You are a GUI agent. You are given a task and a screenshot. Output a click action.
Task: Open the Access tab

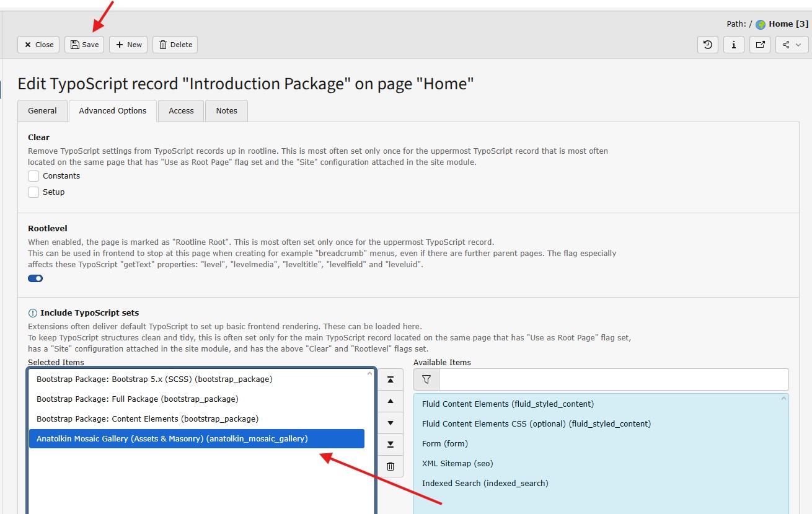(x=181, y=111)
